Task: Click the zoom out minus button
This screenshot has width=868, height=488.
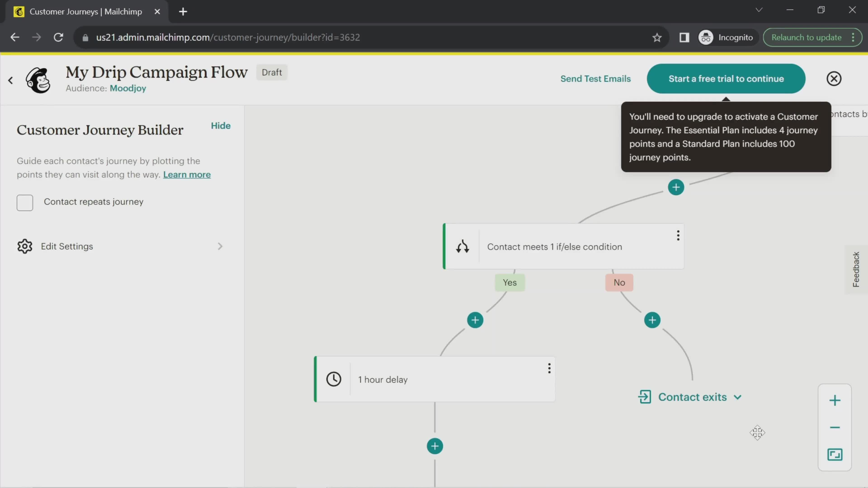Action: tap(835, 427)
